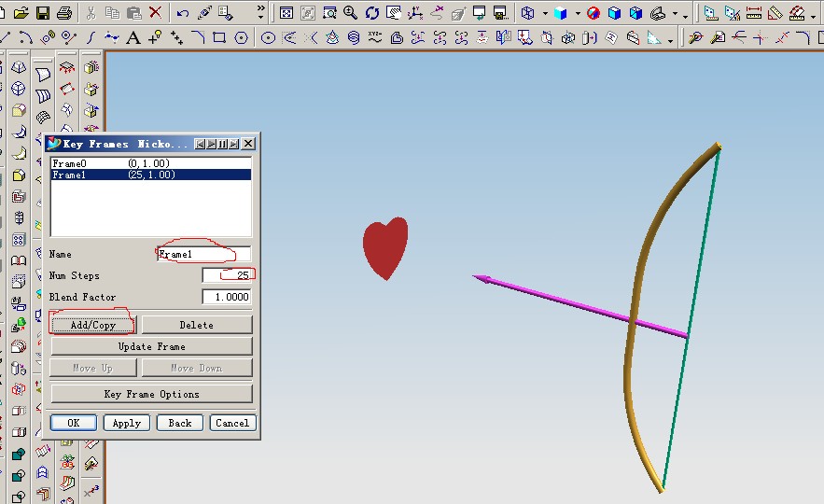Click the Num Steps field

pos(227,275)
